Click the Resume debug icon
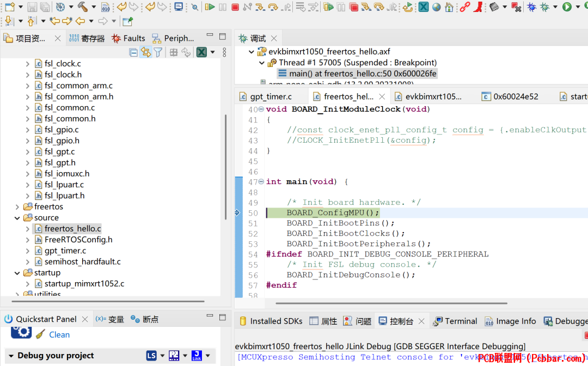This screenshot has width=588, height=366. pyautogui.click(x=210, y=7)
